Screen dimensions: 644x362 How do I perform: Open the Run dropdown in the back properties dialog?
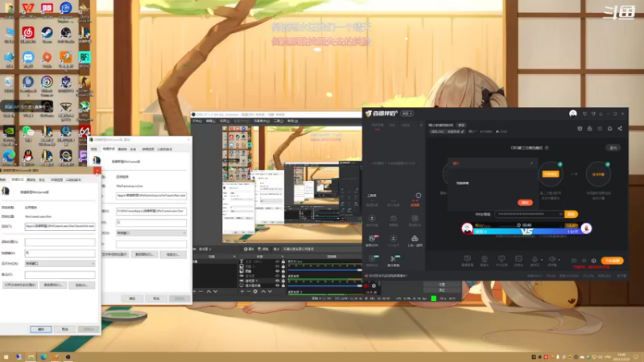[x=151, y=232]
